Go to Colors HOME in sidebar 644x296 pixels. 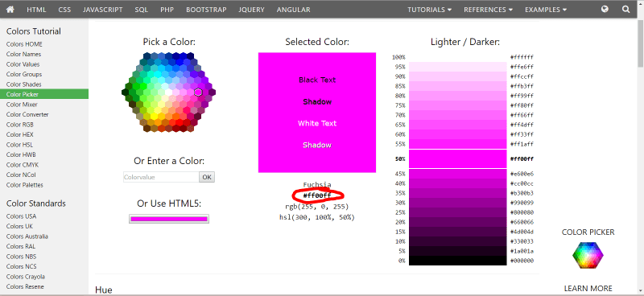coord(24,44)
